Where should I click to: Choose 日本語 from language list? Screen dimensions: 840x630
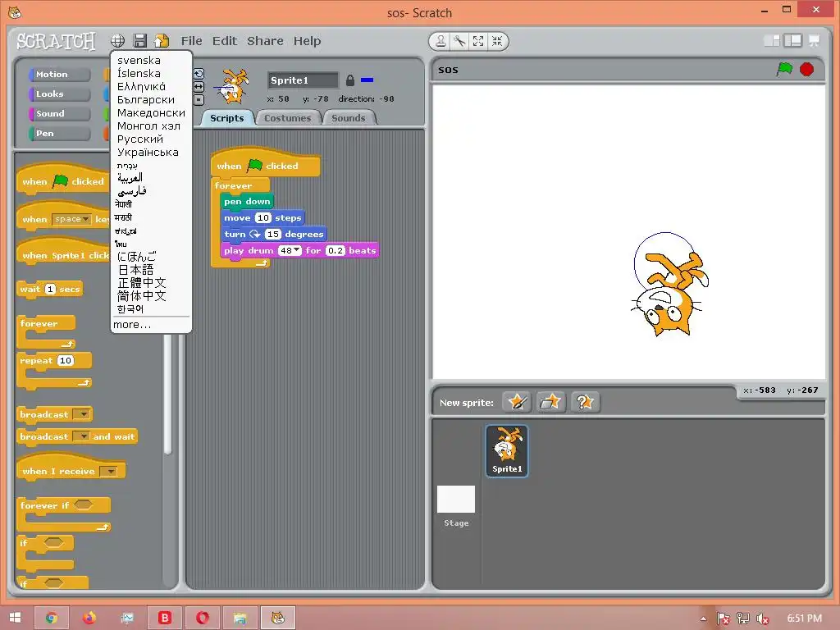pos(135,269)
